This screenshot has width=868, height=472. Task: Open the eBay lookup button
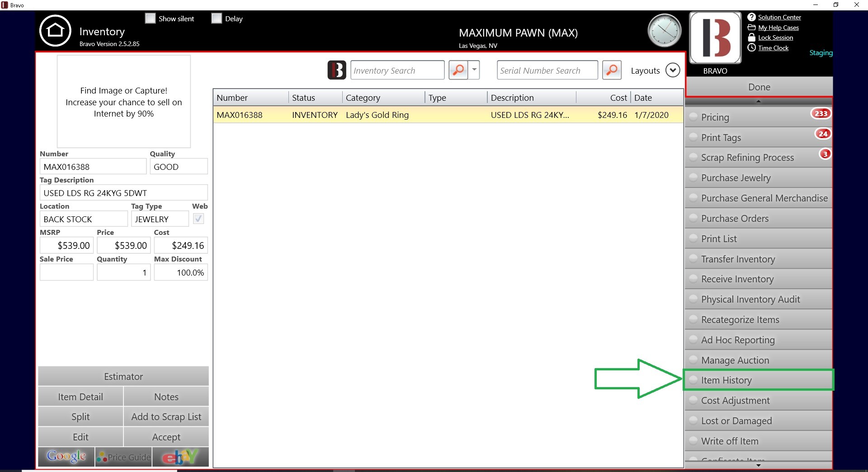[180, 457]
